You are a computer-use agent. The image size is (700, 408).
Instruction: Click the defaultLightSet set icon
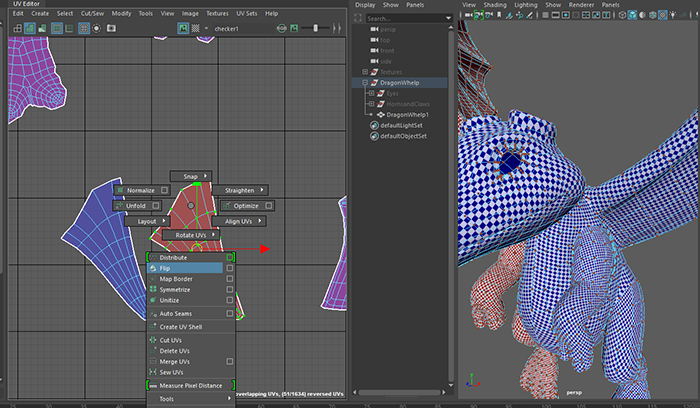[374, 124]
